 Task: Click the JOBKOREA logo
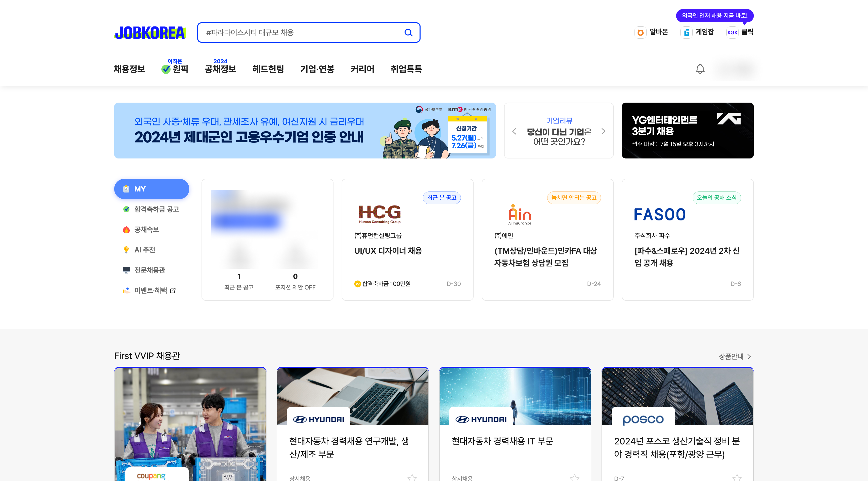pos(150,33)
